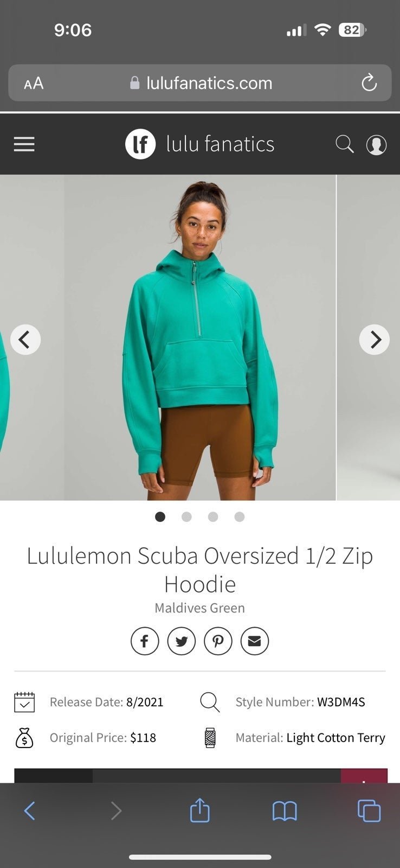Open the AA text size menu
The width and height of the screenshot is (400, 868).
click(34, 83)
